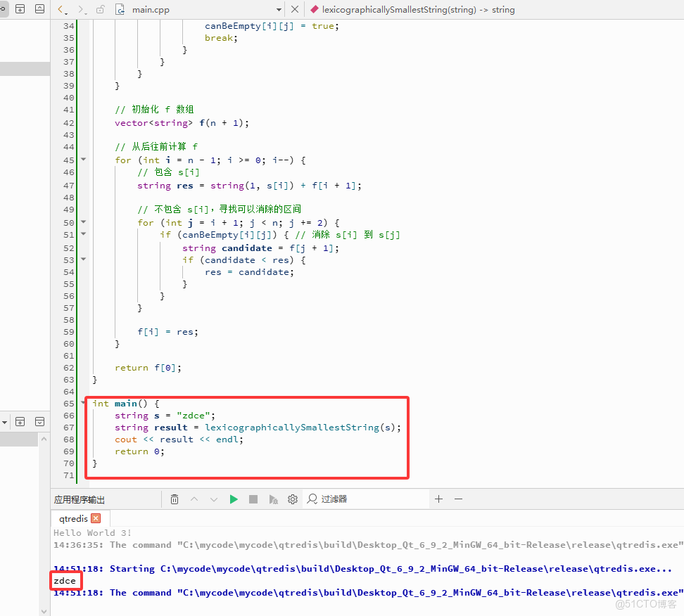Jump to the previous output item
Screen dimensions: 684x616
[x=194, y=499]
